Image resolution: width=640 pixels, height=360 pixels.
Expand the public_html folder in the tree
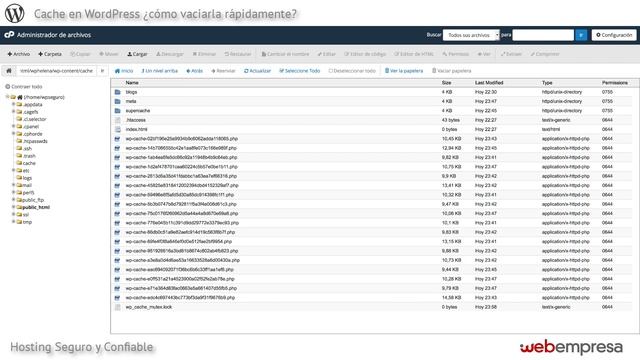click(x=13, y=207)
